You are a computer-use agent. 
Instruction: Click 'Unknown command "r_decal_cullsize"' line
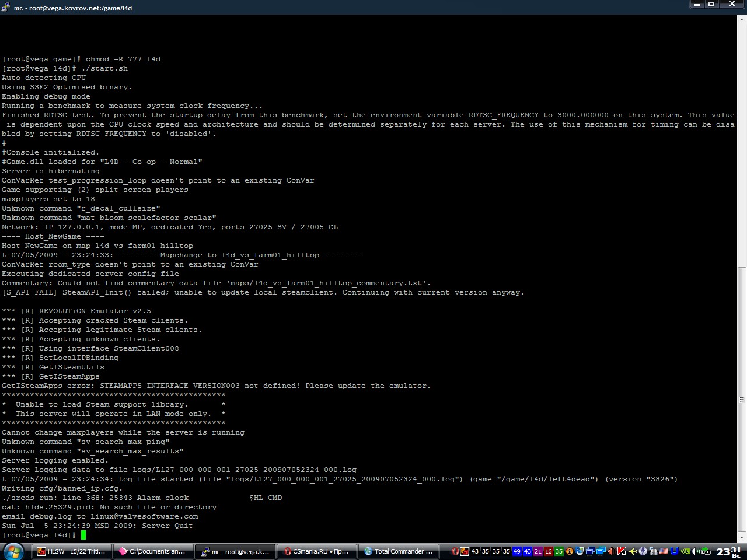tap(81, 208)
